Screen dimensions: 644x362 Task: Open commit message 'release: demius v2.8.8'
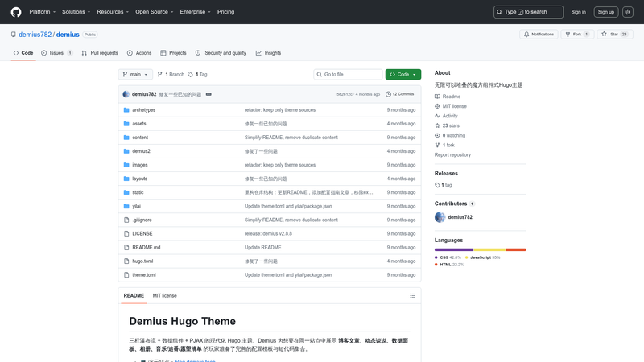(x=268, y=233)
